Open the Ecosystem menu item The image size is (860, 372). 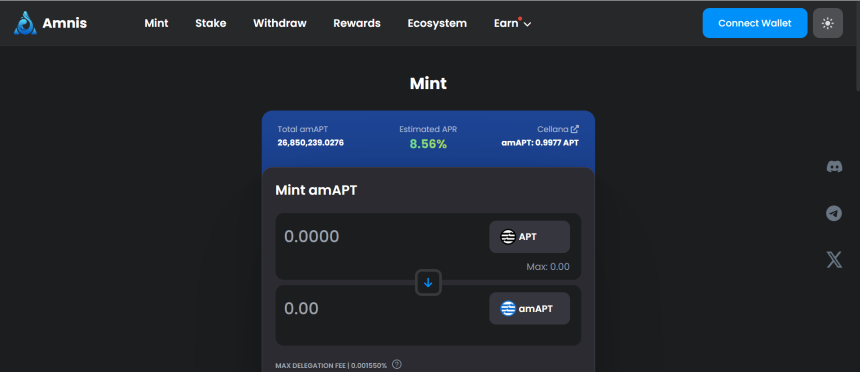[437, 23]
